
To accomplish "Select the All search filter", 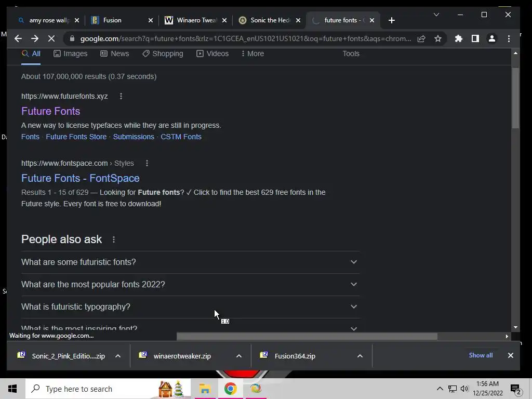I will 31,54.
